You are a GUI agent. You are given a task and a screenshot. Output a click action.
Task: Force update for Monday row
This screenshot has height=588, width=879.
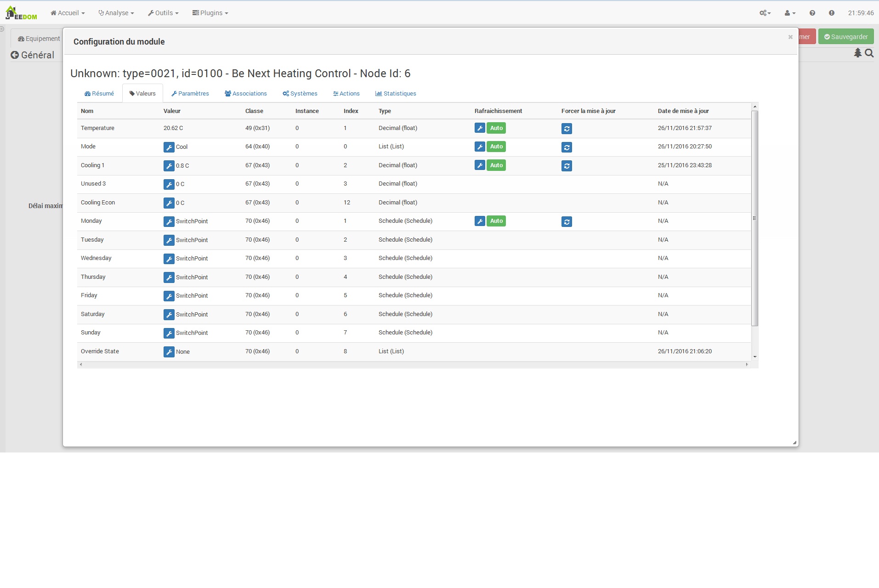567,222
